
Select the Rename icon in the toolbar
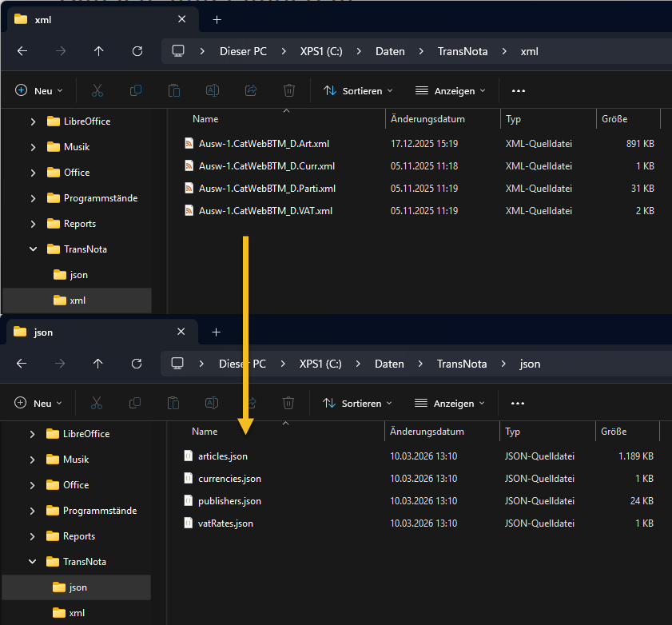tap(212, 90)
